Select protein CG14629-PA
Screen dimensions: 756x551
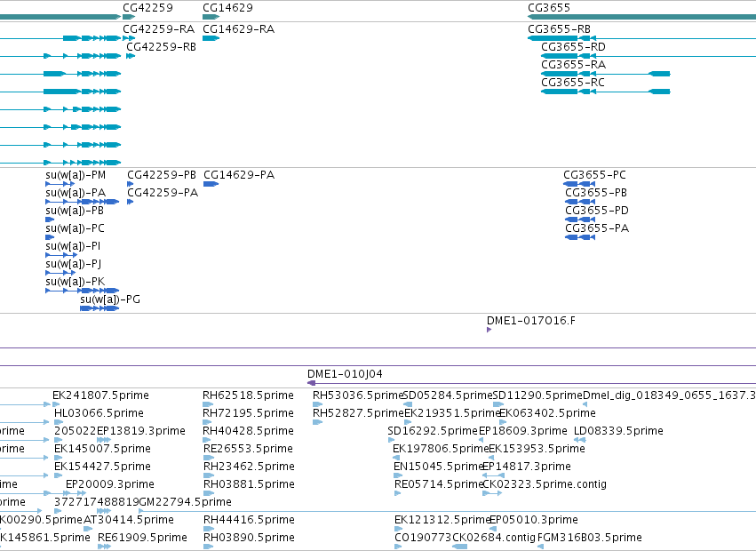239,175
